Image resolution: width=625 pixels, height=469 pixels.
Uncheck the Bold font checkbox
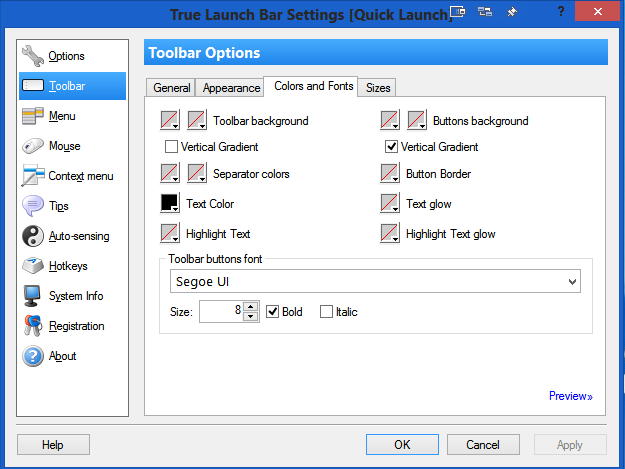[273, 312]
